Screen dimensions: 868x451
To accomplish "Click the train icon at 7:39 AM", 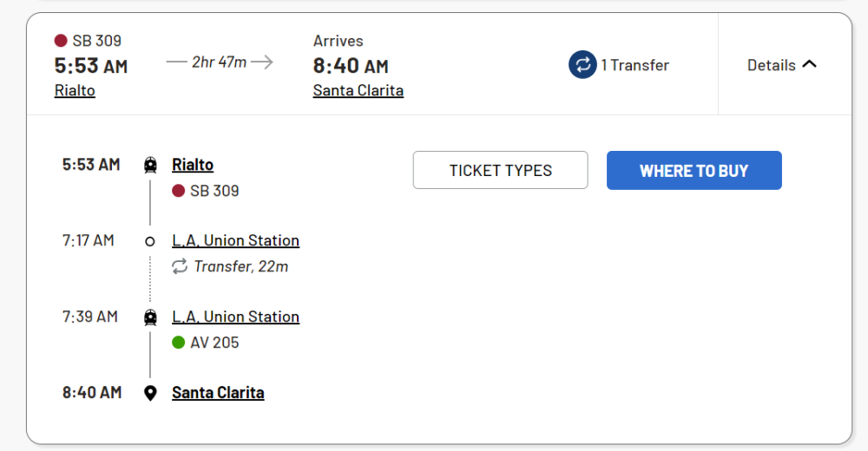I will click(150, 317).
